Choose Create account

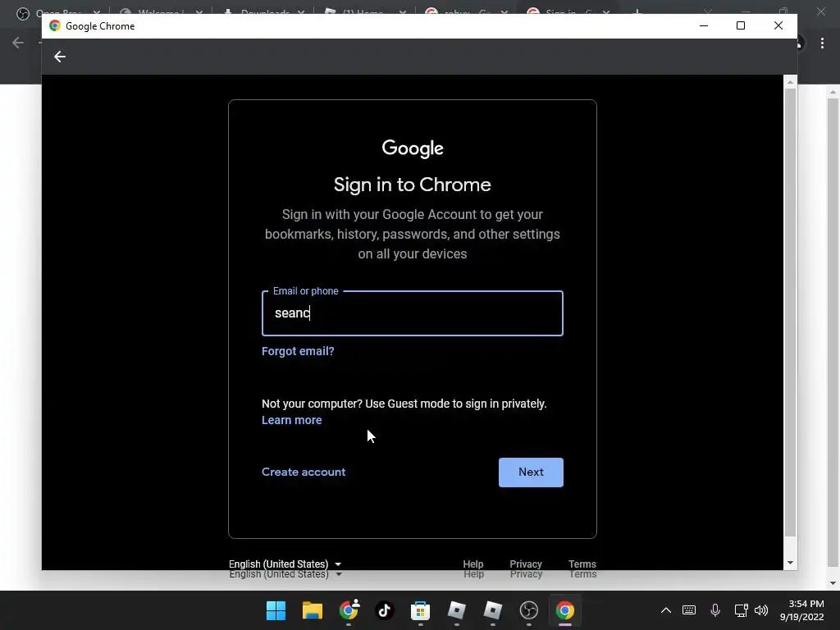coord(304,472)
